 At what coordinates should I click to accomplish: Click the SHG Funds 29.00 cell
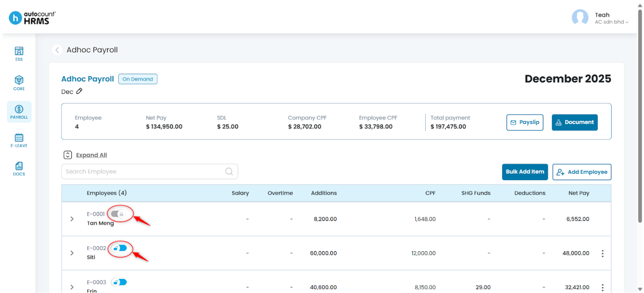[x=483, y=287]
